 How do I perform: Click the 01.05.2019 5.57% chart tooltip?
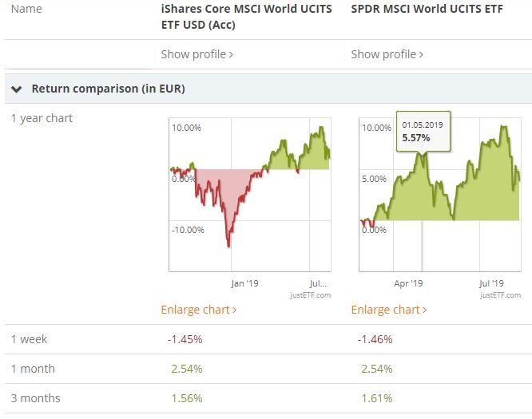click(x=423, y=132)
